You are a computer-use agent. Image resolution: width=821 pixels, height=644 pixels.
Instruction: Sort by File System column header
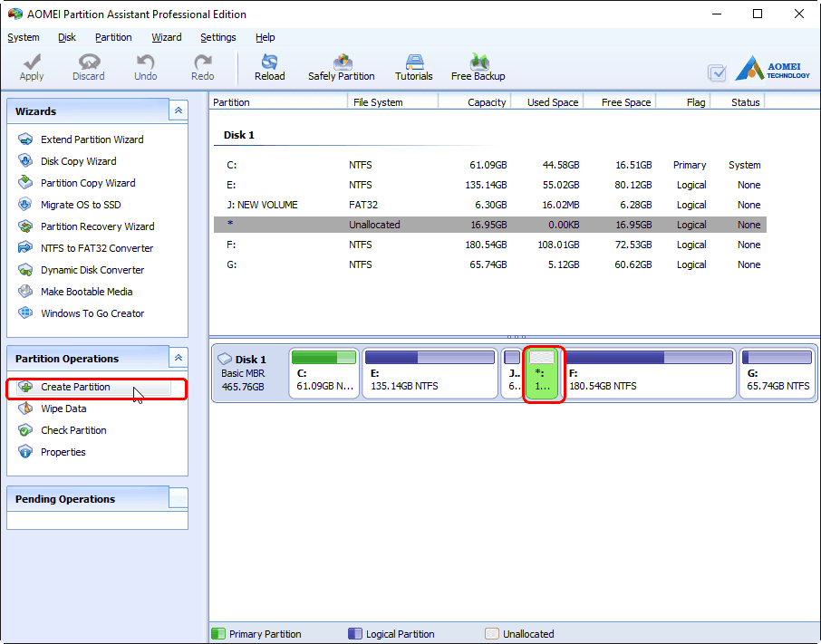pyautogui.click(x=392, y=102)
